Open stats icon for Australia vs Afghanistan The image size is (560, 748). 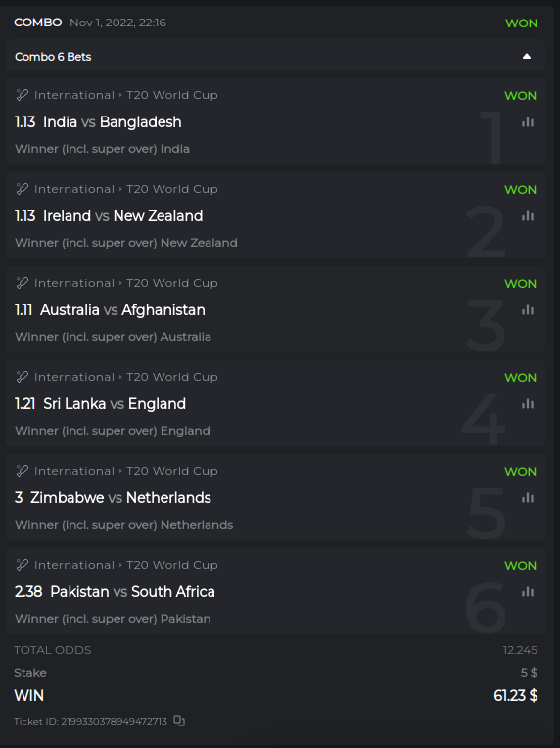pos(528,310)
